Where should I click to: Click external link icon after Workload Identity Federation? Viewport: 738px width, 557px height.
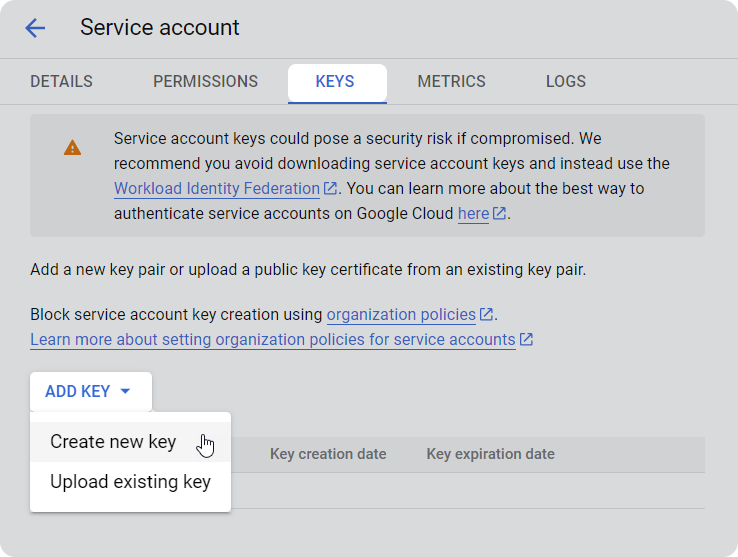(330, 188)
